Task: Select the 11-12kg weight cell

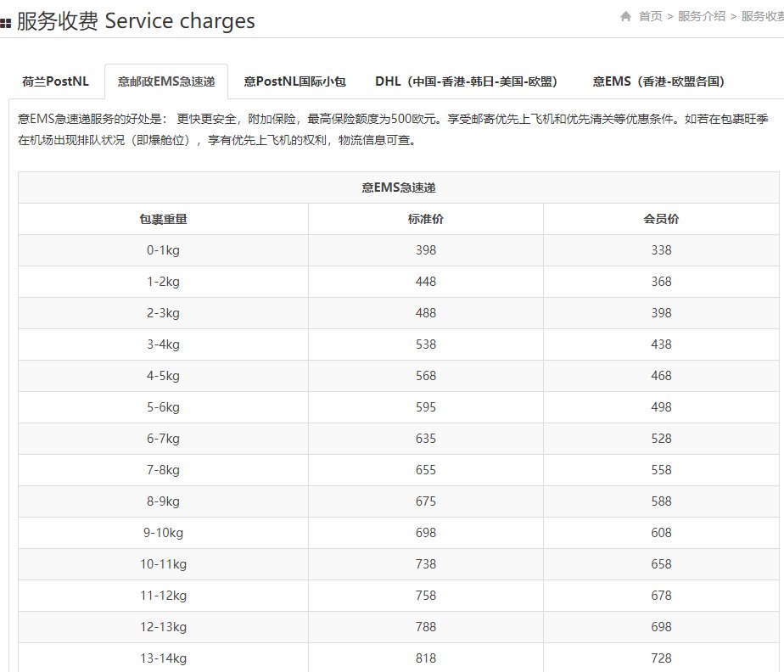Action: [x=163, y=596]
